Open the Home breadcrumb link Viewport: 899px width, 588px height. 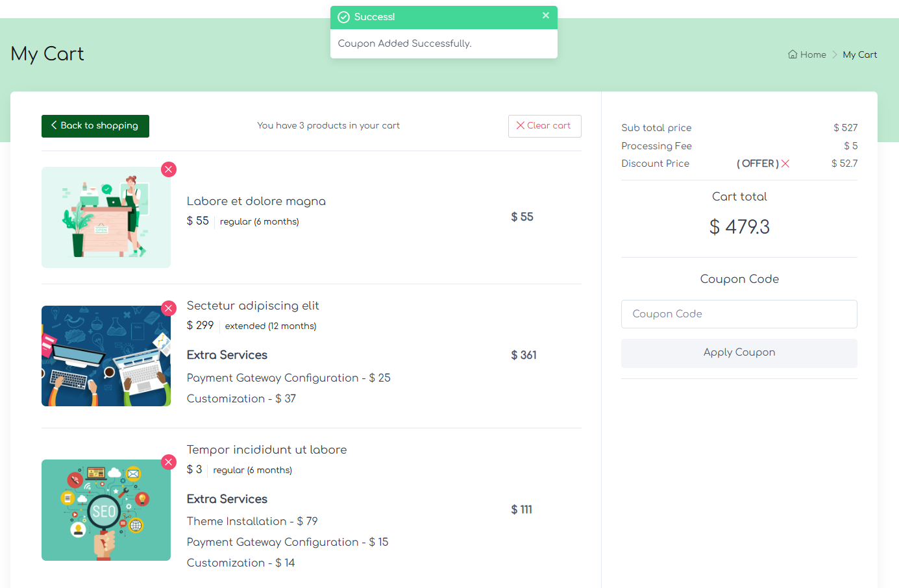[813, 55]
